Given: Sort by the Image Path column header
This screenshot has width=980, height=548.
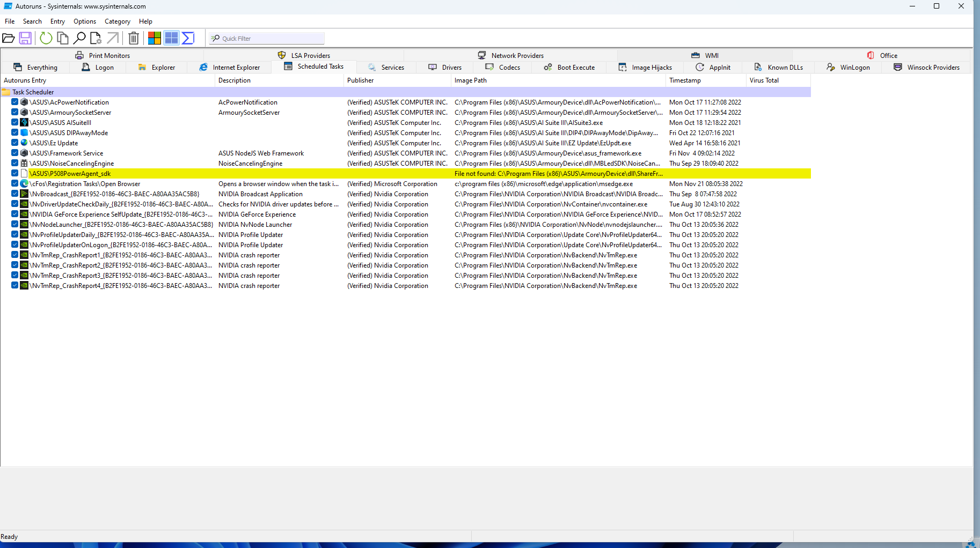Looking at the screenshot, I should 558,80.
